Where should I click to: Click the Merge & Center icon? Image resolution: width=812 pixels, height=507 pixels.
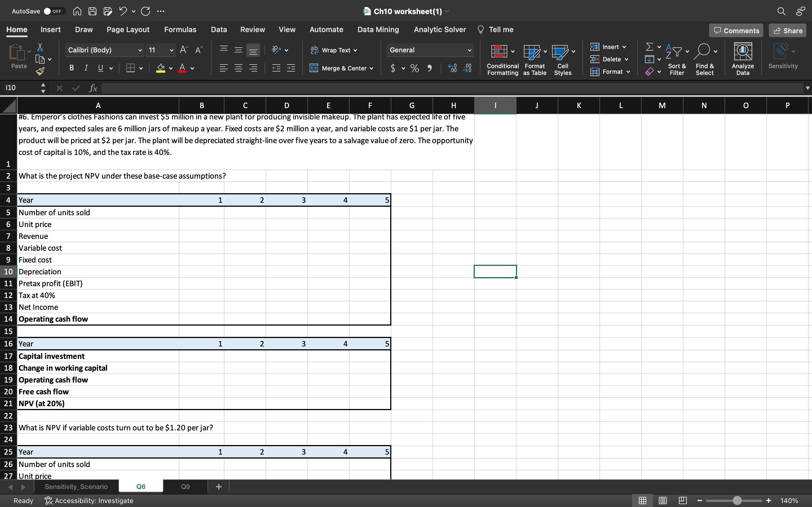[x=314, y=68]
